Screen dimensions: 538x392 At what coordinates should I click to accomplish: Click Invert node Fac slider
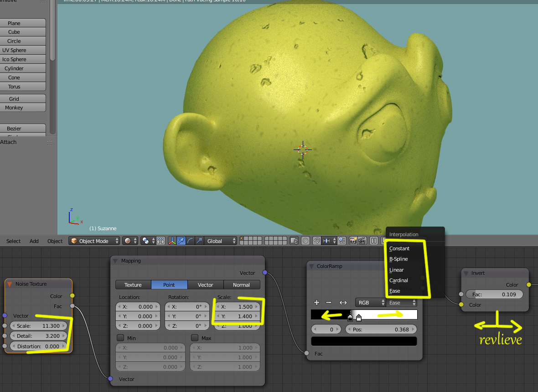tap(494, 294)
